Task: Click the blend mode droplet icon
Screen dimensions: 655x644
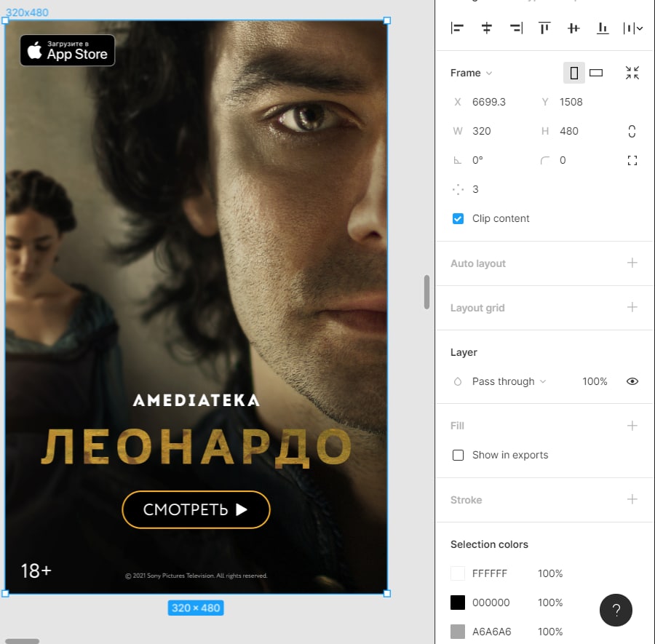Action: click(458, 381)
